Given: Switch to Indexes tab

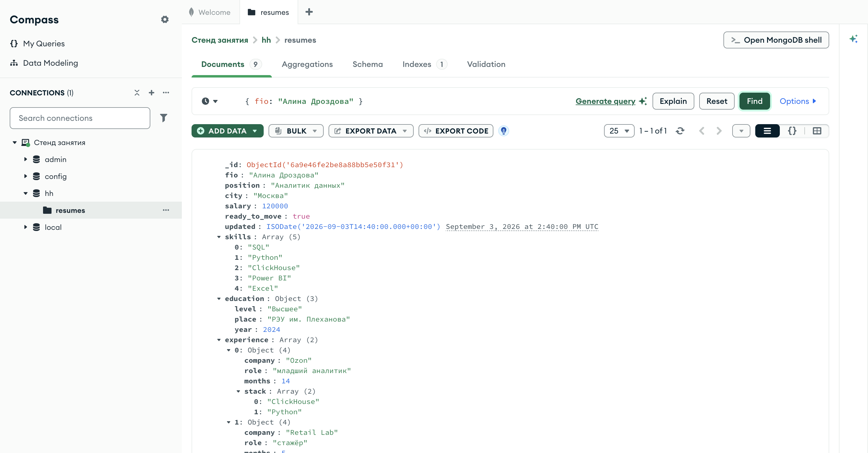Looking at the screenshot, I should 425,64.
